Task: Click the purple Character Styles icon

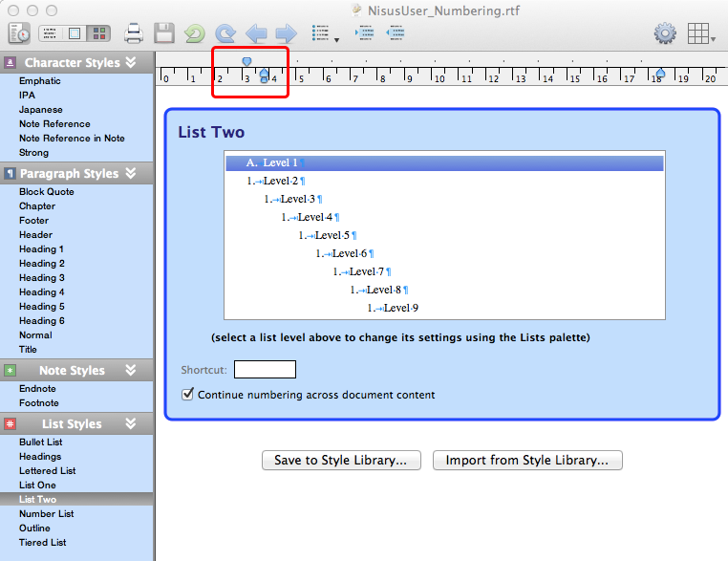Action: point(10,62)
